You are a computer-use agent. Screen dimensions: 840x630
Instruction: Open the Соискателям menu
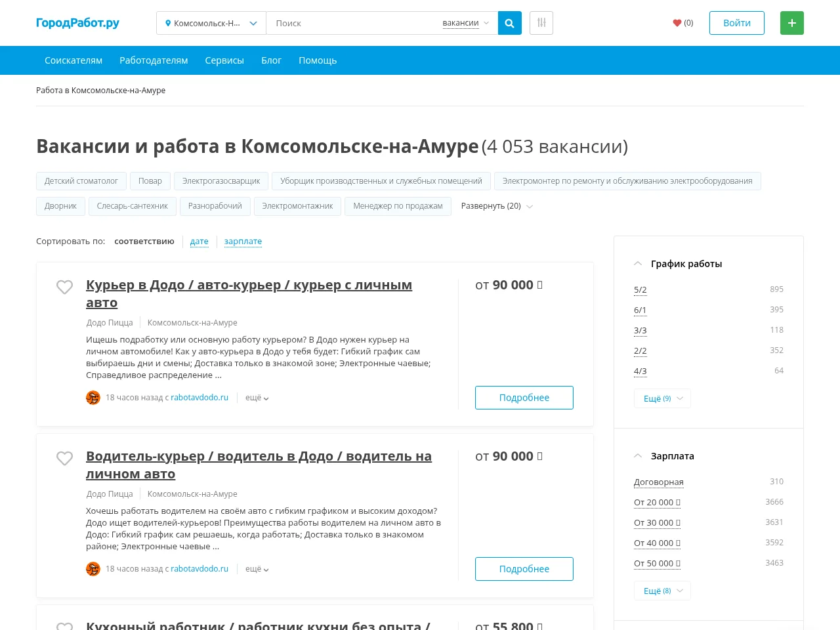tap(73, 60)
